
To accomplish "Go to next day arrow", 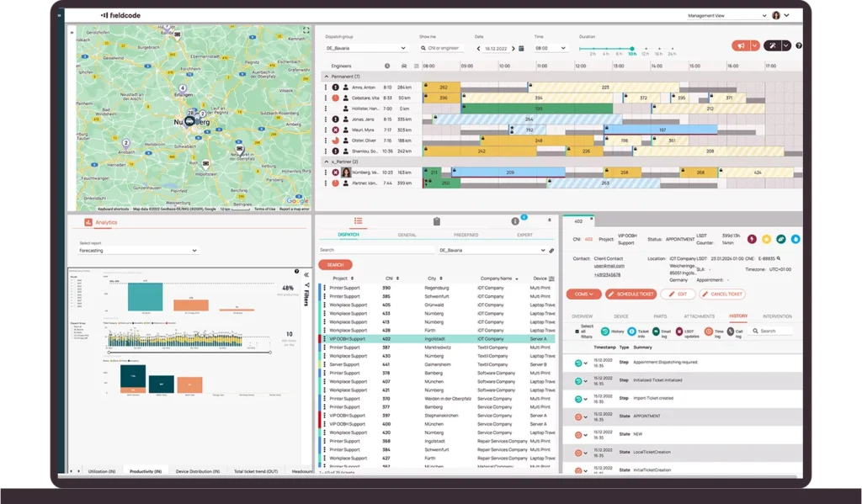I will pyautogui.click(x=514, y=49).
